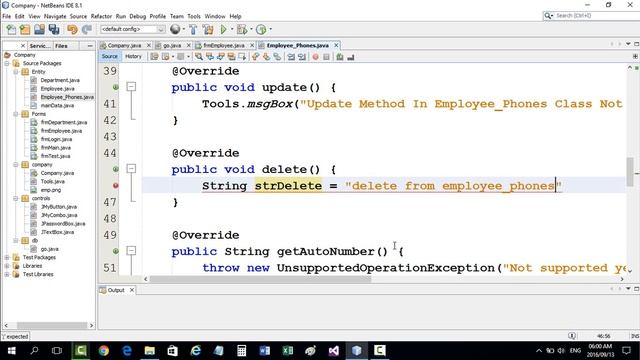Image resolution: width=640 pixels, height=360 pixels.
Task: Expand the Test Packages node
Action: (x=7, y=258)
